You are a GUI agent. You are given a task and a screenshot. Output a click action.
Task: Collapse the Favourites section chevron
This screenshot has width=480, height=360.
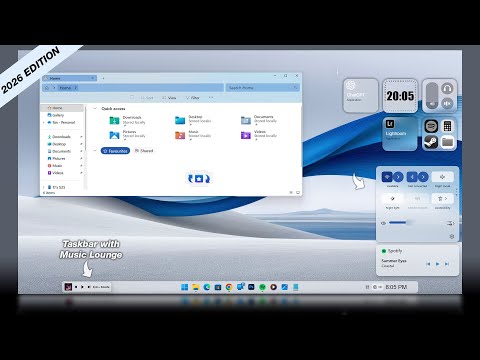tap(95, 151)
